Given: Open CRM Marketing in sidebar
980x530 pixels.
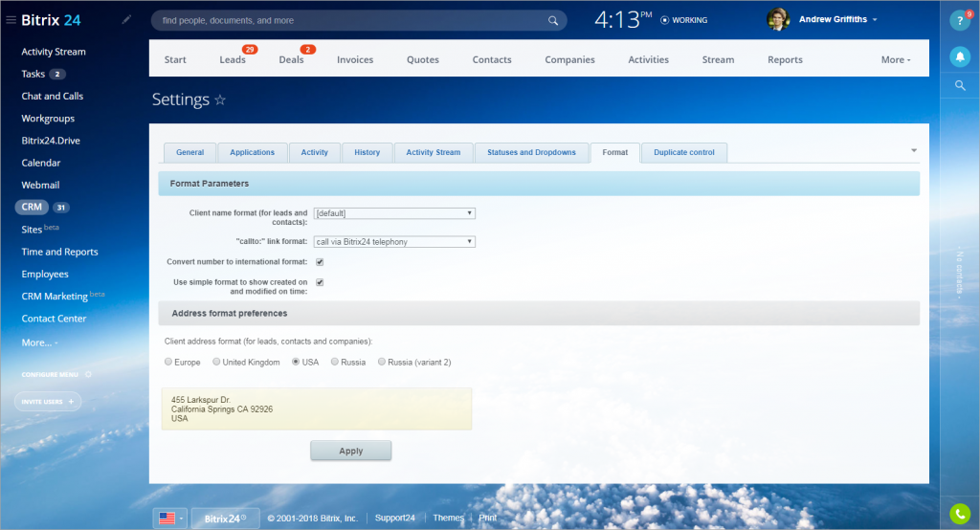Looking at the screenshot, I should click(x=55, y=297).
